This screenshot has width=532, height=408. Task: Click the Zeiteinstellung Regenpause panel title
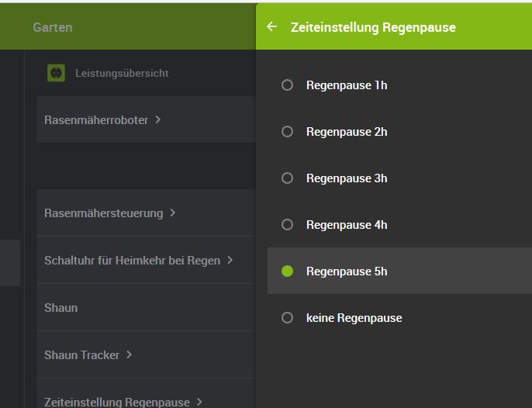pyautogui.click(x=373, y=27)
